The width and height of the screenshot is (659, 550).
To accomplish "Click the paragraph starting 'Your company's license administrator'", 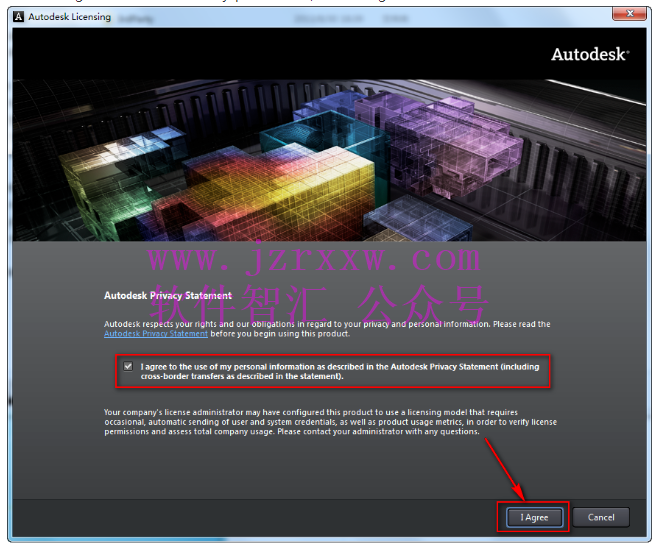I will coord(330,422).
